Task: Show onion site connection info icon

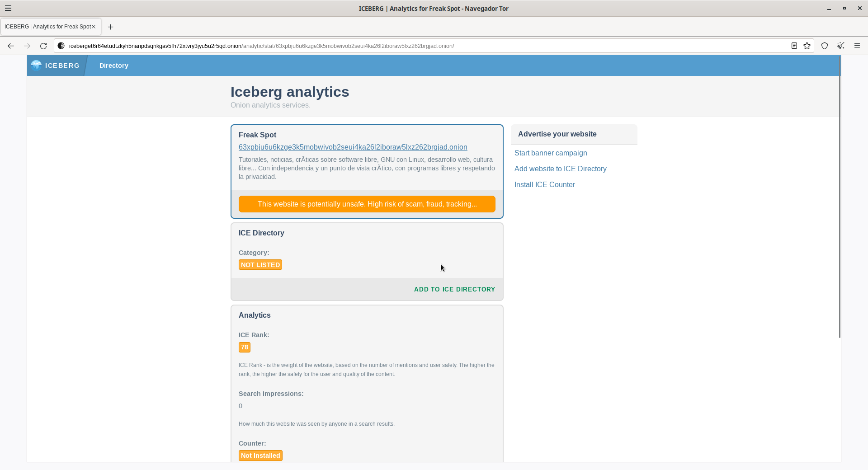Action: 61,46
